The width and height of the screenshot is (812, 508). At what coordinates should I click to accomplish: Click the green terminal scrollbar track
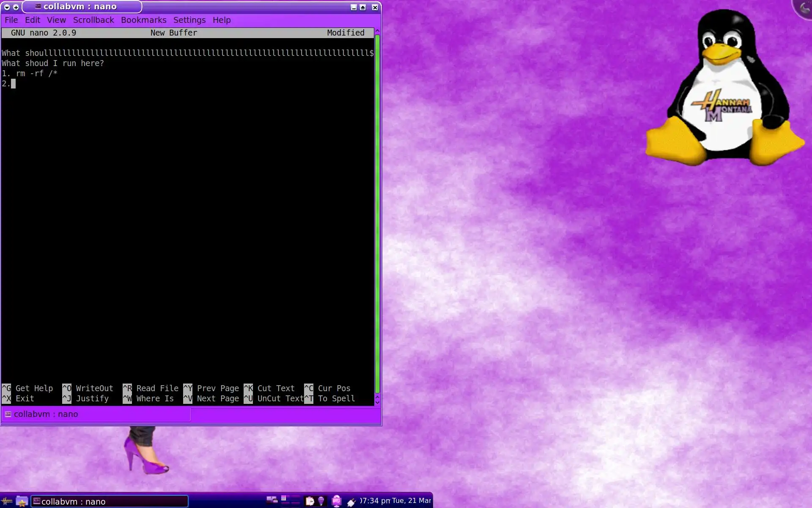click(x=377, y=212)
